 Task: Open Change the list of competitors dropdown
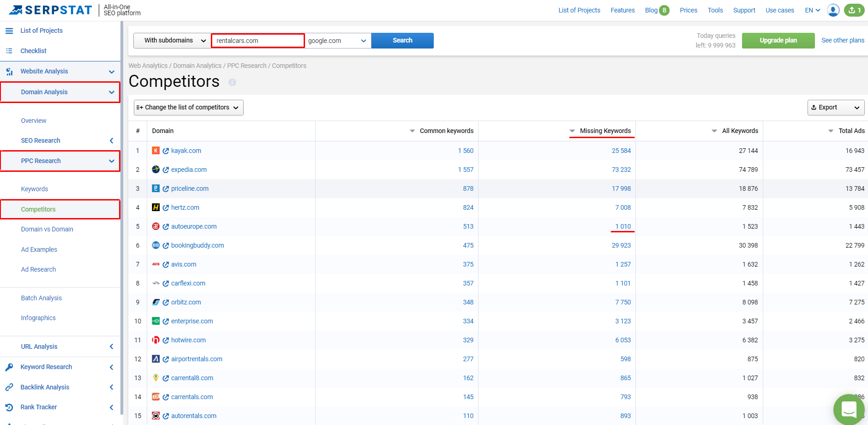click(x=189, y=108)
